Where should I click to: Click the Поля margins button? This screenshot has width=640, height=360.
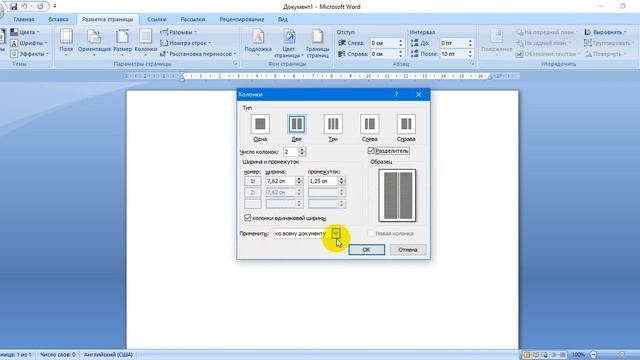coord(66,42)
